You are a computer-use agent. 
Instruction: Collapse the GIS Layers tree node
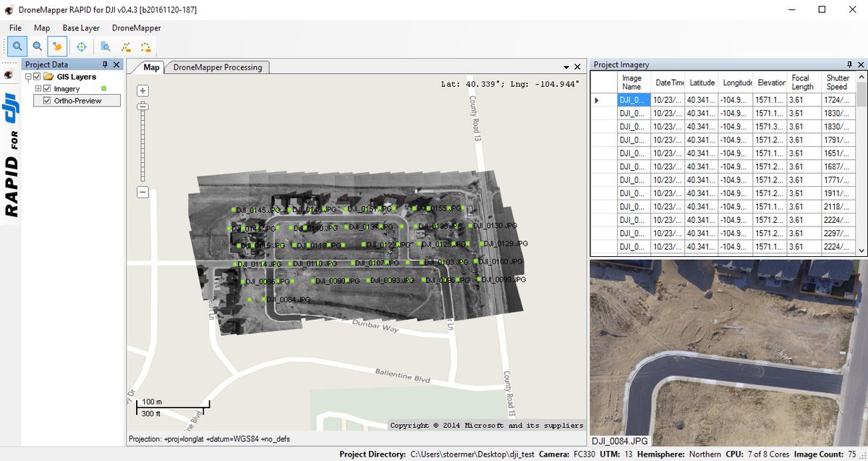(27, 76)
